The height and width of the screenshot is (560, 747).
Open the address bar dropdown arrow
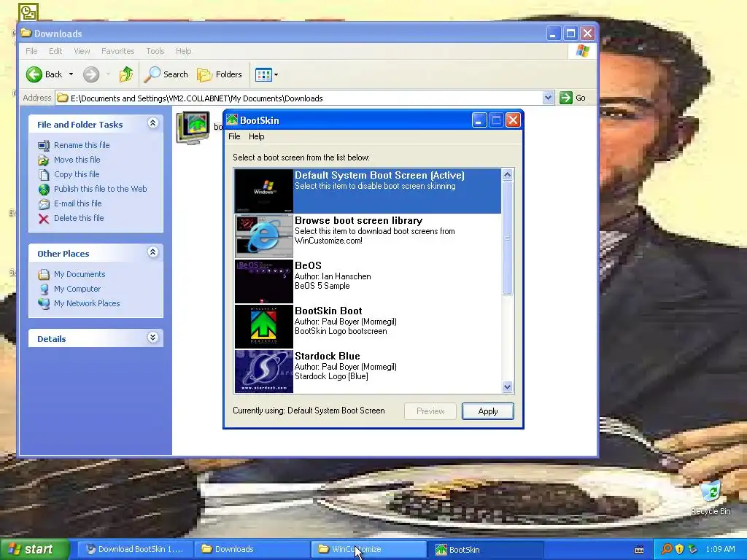click(x=548, y=98)
